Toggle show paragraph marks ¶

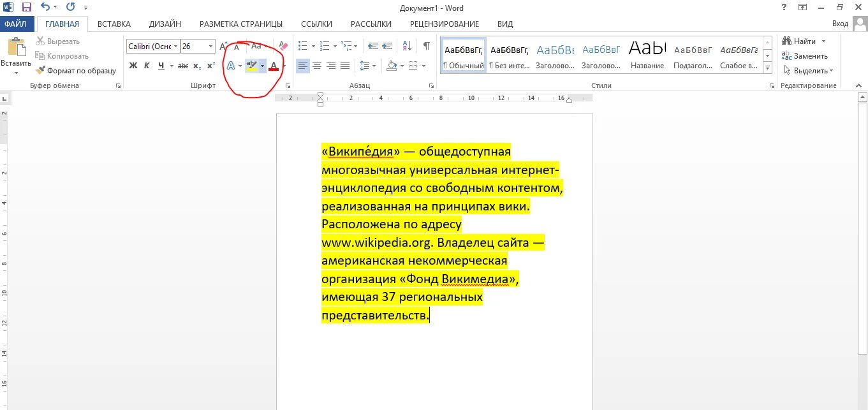[x=426, y=46]
